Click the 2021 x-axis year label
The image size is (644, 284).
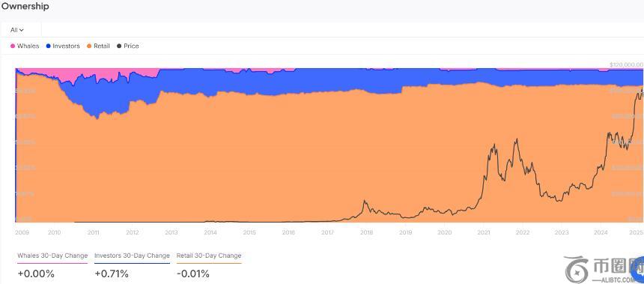click(484, 232)
